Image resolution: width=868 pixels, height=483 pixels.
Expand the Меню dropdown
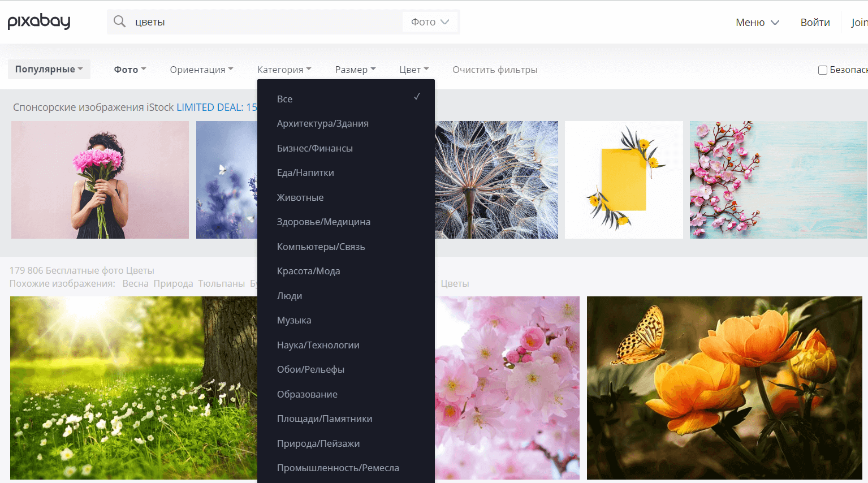click(757, 23)
